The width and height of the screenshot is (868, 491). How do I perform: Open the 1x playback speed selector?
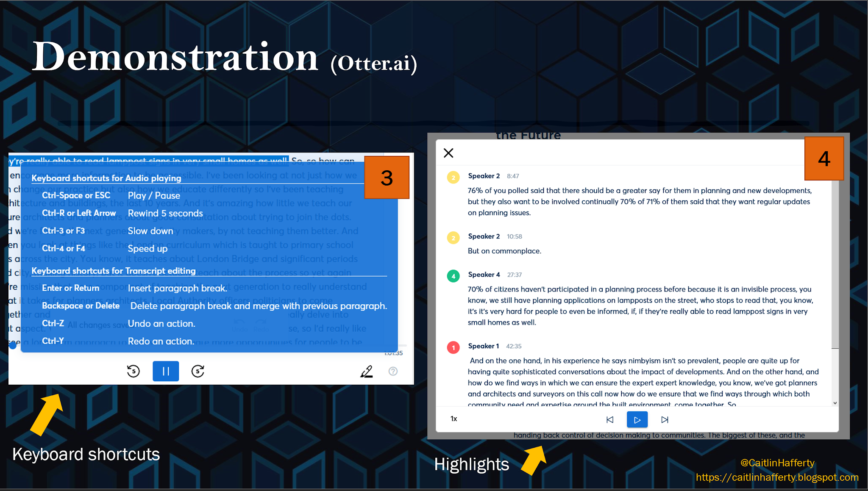(x=453, y=419)
